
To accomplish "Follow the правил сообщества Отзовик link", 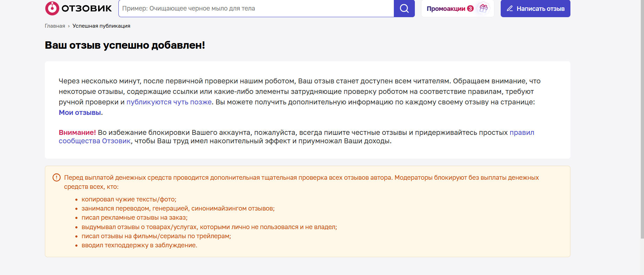I will [95, 141].
